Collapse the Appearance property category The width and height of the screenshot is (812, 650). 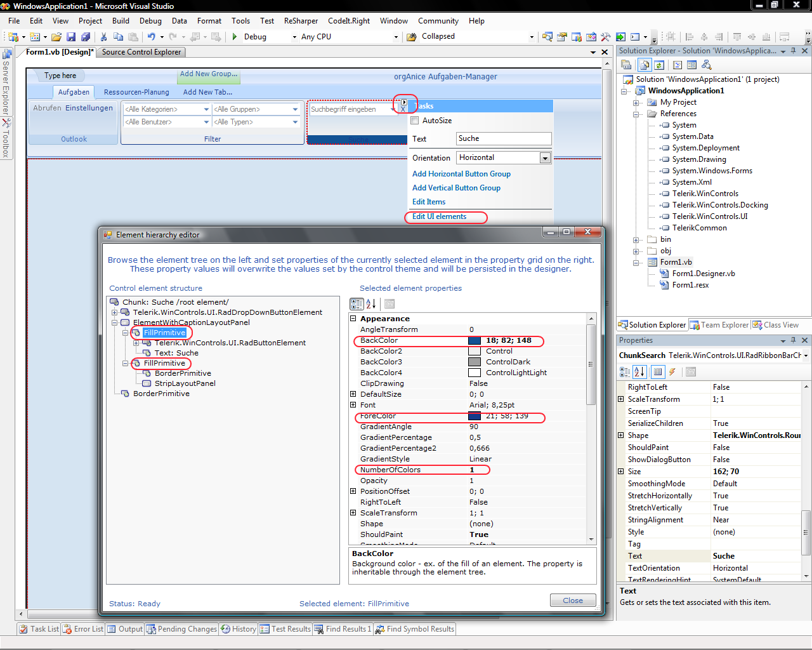tap(353, 319)
